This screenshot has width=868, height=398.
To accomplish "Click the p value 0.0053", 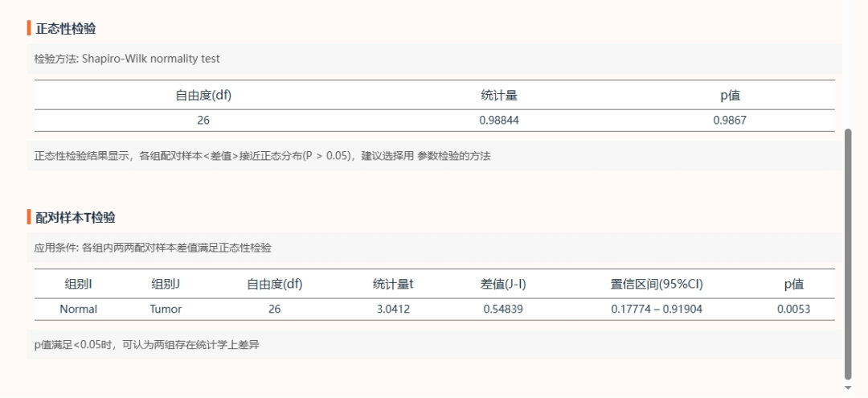I will [794, 310].
